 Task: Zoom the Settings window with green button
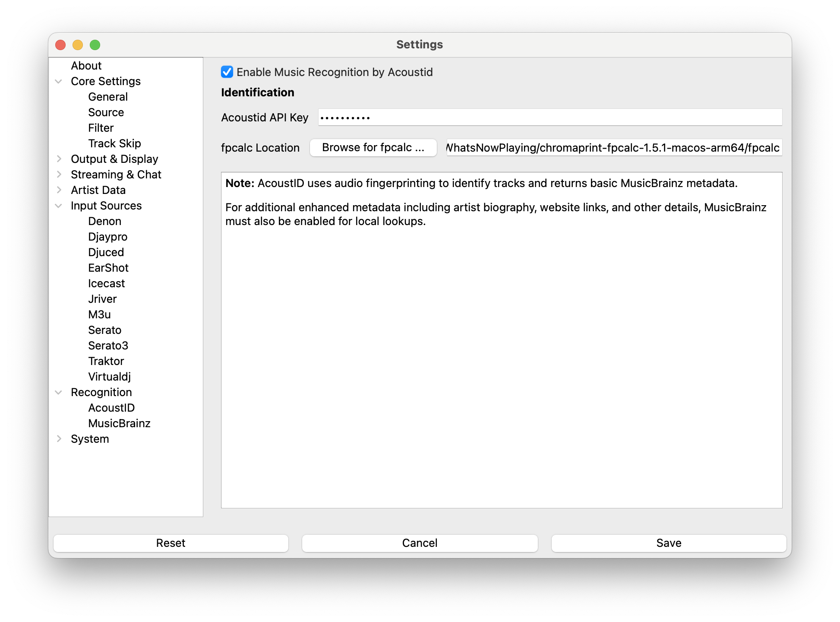click(x=95, y=45)
